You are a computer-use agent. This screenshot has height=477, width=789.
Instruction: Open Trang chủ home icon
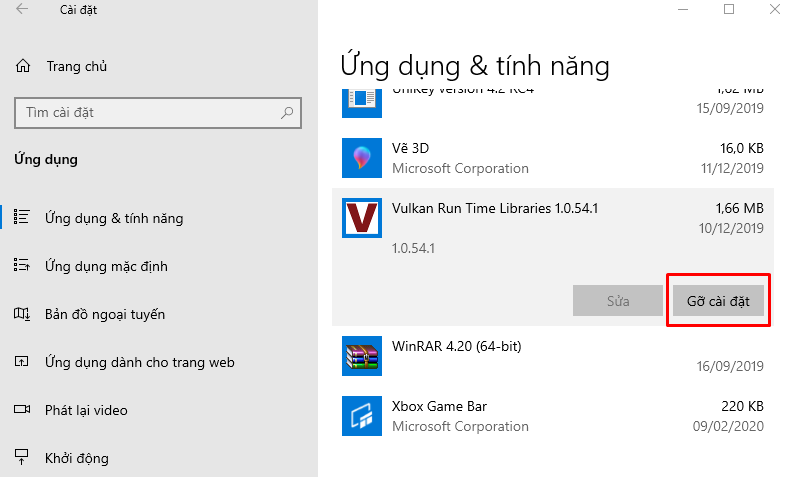(23, 66)
